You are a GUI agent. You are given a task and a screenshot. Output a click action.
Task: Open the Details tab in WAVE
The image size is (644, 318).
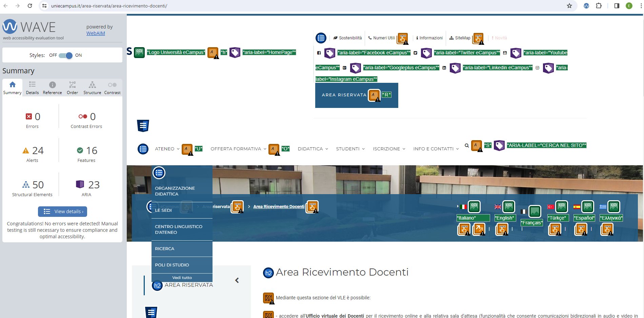pos(32,88)
